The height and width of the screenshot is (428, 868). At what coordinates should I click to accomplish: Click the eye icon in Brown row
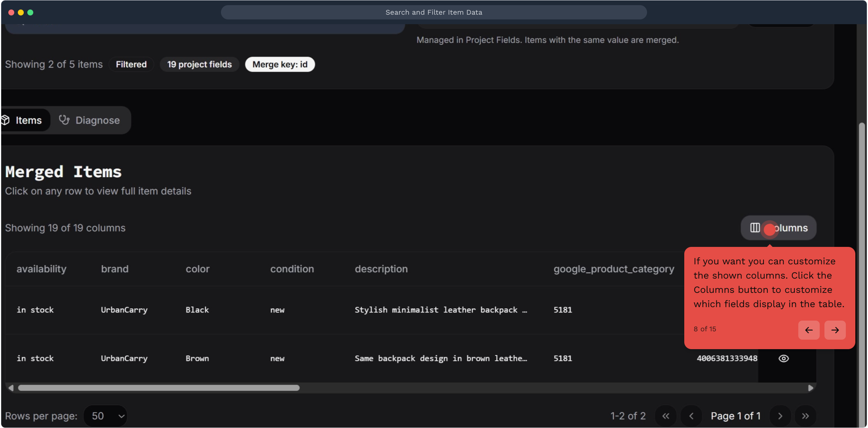click(783, 359)
